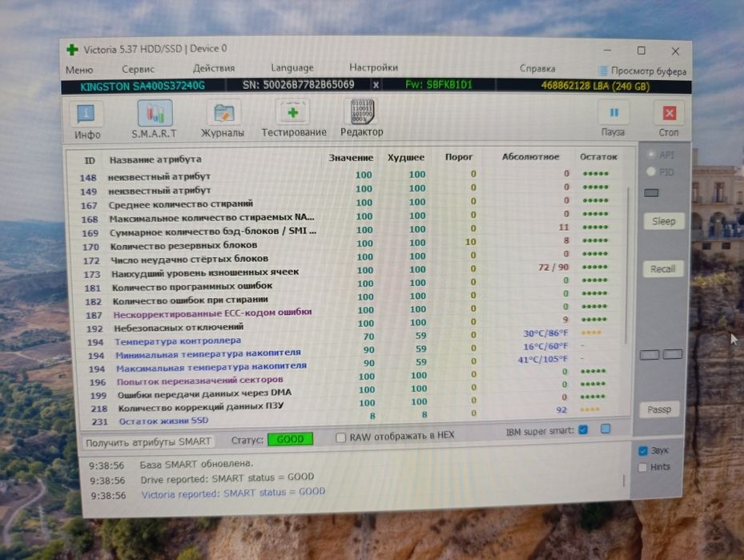Click the Passp button

click(660, 409)
